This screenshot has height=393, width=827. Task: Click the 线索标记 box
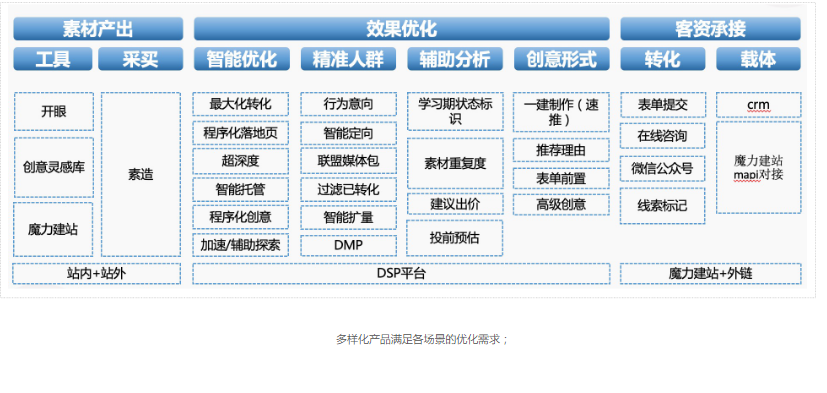662,206
